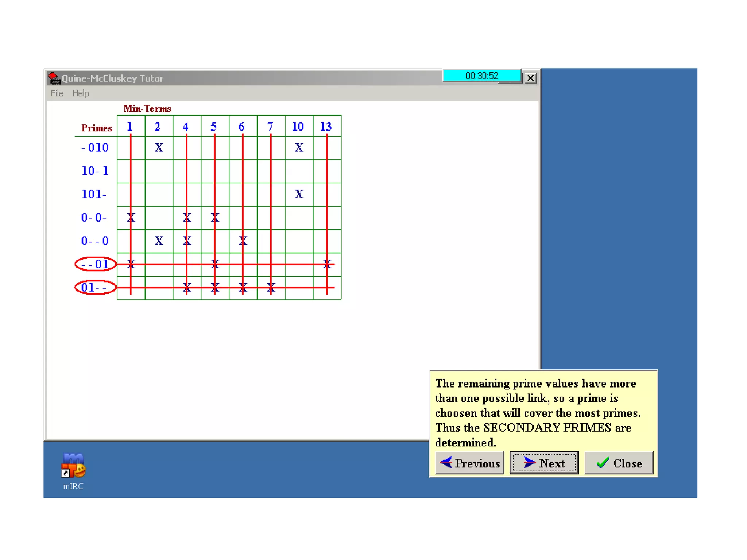Open the Help menu
The image size is (747, 560).
[x=80, y=93]
